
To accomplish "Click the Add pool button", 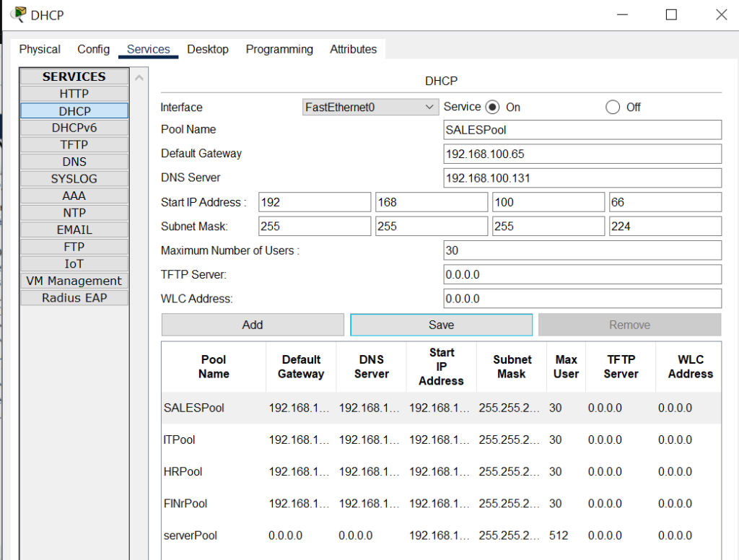I will point(253,325).
